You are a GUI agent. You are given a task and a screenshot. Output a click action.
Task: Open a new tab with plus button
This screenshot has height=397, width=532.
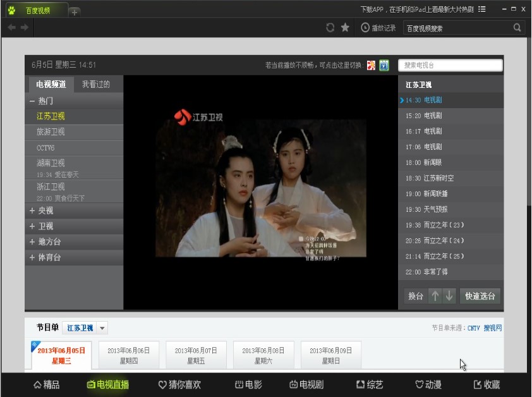coord(75,12)
